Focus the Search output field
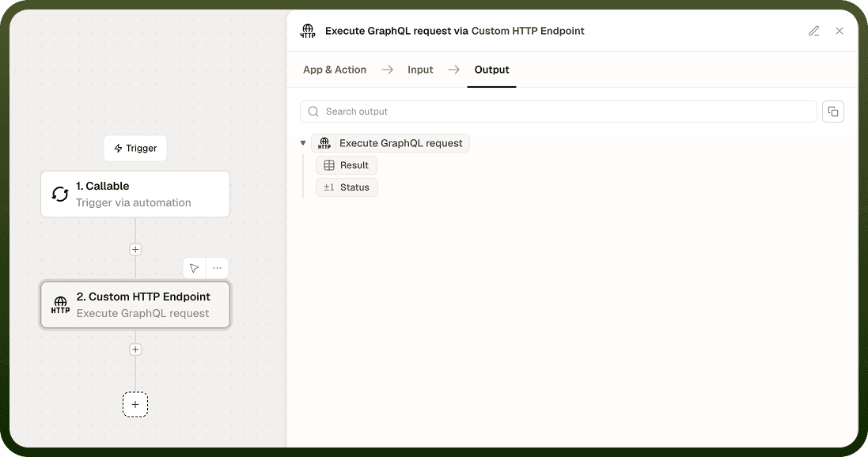This screenshot has height=457, width=868. [559, 111]
